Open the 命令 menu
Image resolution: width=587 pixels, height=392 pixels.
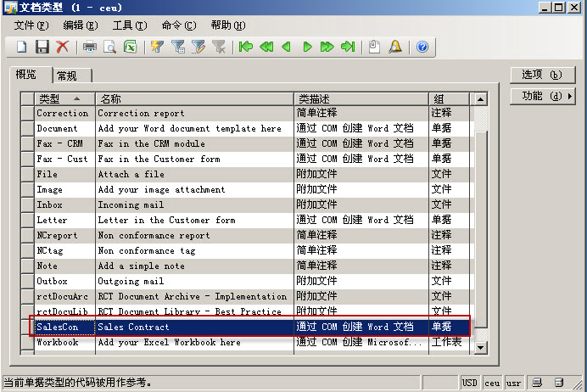tap(179, 25)
